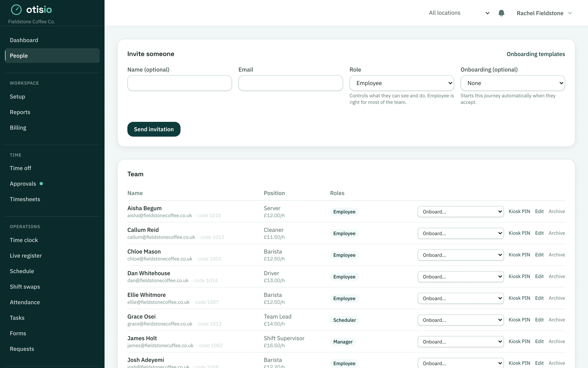Click the email james@fieldstonecoffee.co.uk
588x368 pixels.
coord(160,346)
